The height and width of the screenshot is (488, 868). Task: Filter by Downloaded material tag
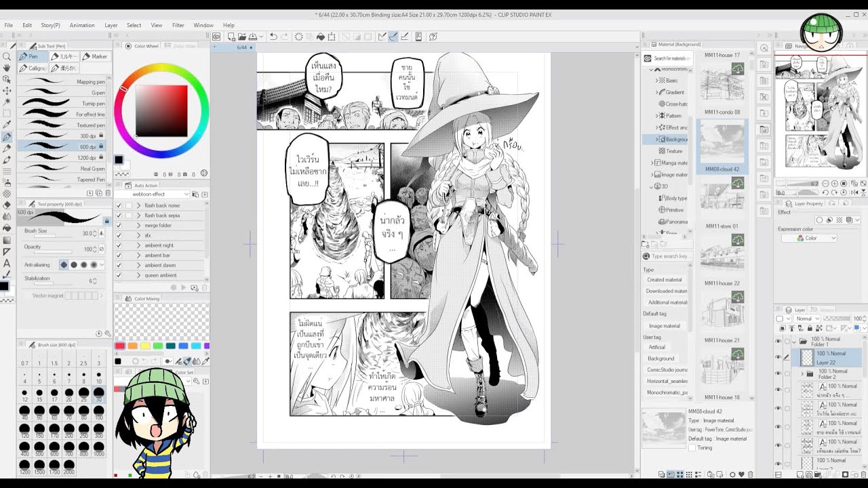click(x=666, y=291)
